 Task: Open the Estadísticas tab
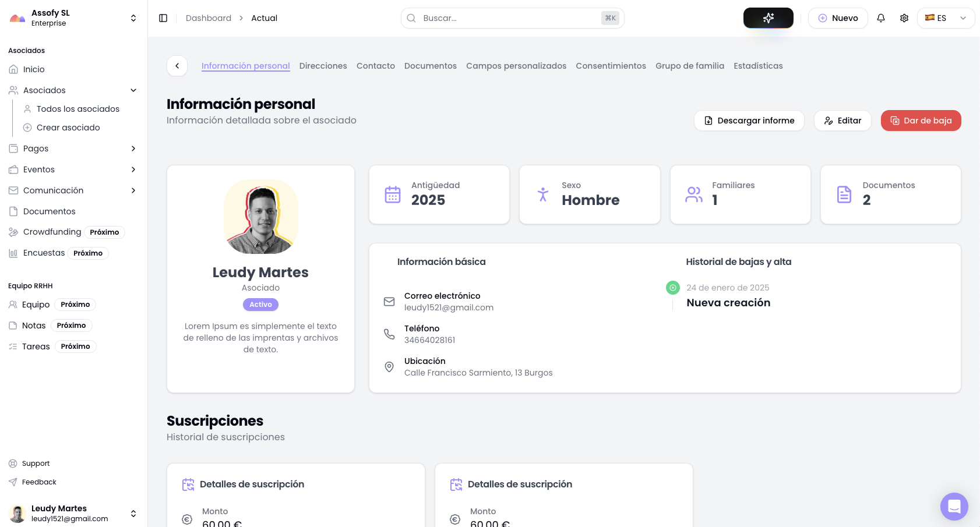pos(758,66)
